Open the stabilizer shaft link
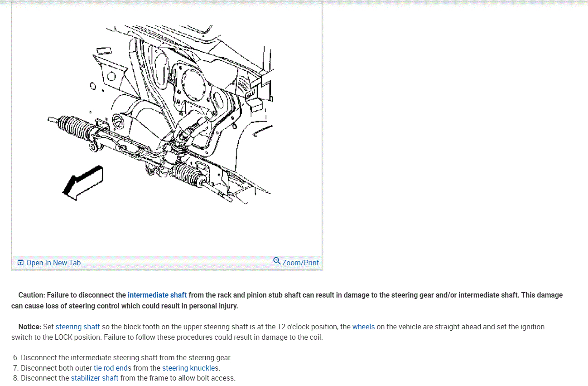The height and width of the screenshot is (386, 588). [x=95, y=378]
